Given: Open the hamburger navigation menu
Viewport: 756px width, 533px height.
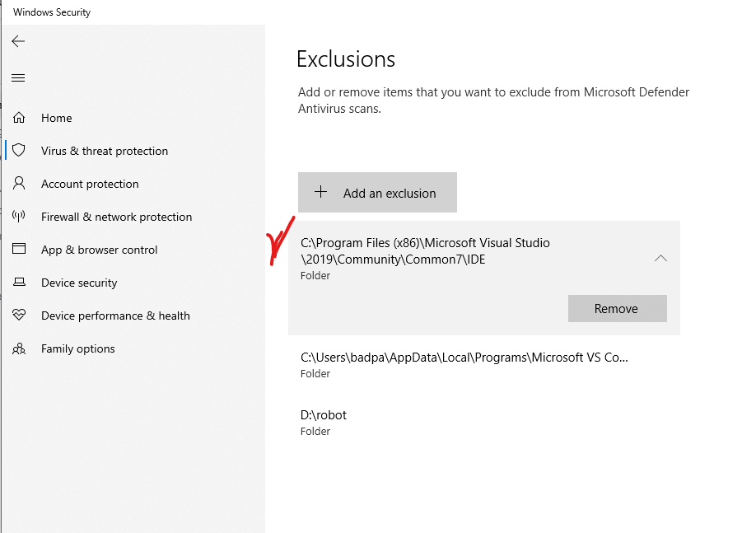Looking at the screenshot, I should [18, 78].
